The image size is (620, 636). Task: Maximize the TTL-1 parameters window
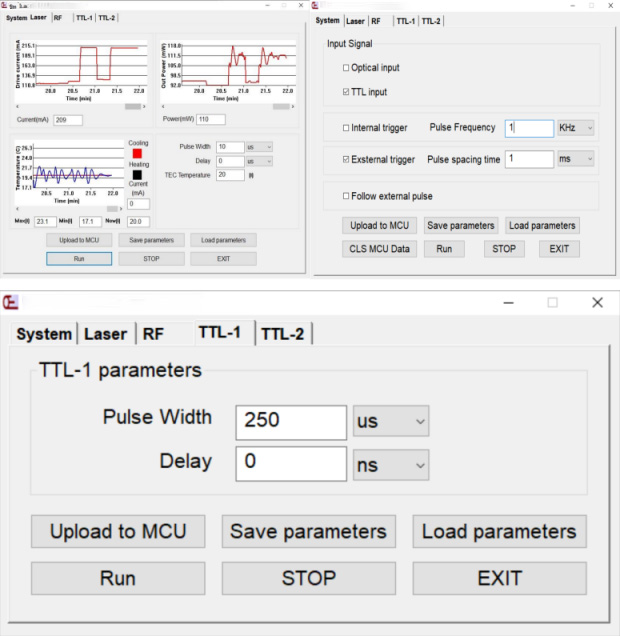point(552,302)
